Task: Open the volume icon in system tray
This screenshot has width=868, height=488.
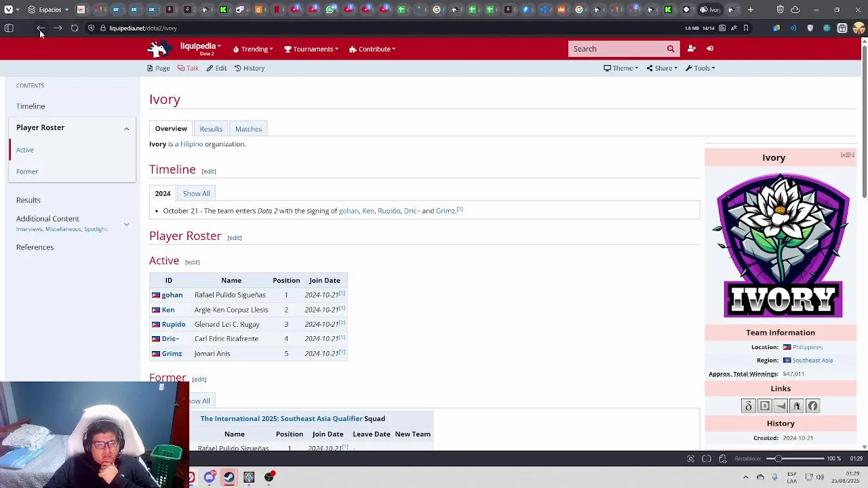Action: [820, 477]
